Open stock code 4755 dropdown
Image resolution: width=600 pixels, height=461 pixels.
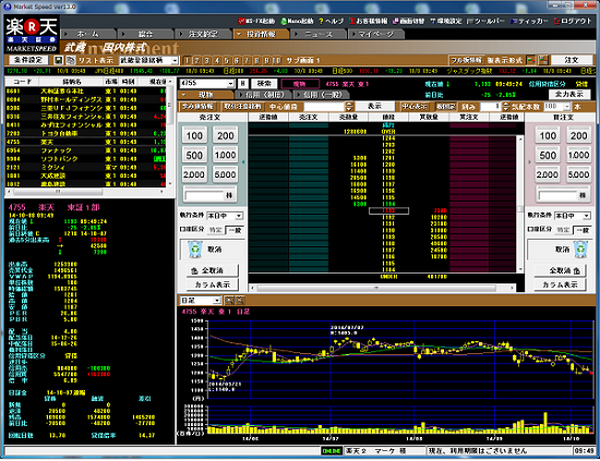[230, 83]
